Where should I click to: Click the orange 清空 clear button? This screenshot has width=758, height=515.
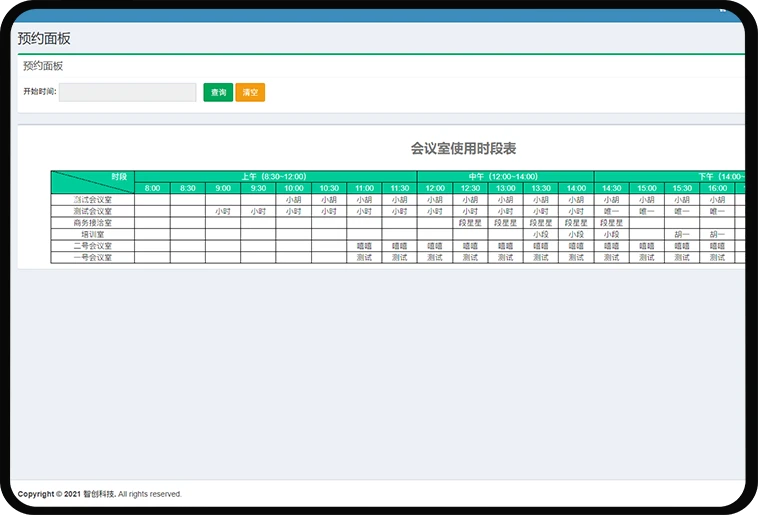pyautogui.click(x=250, y=92)
